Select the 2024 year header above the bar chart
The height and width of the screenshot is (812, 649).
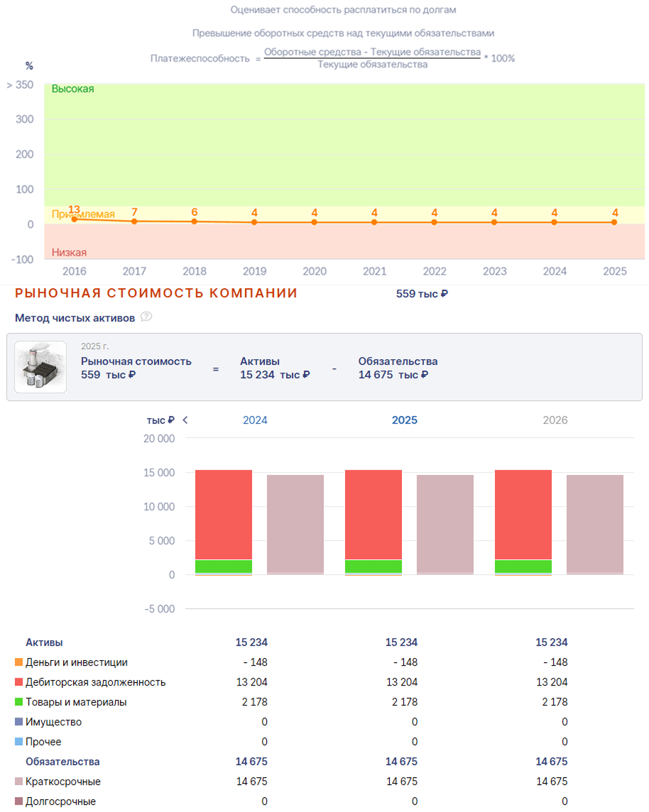[255, 420]
